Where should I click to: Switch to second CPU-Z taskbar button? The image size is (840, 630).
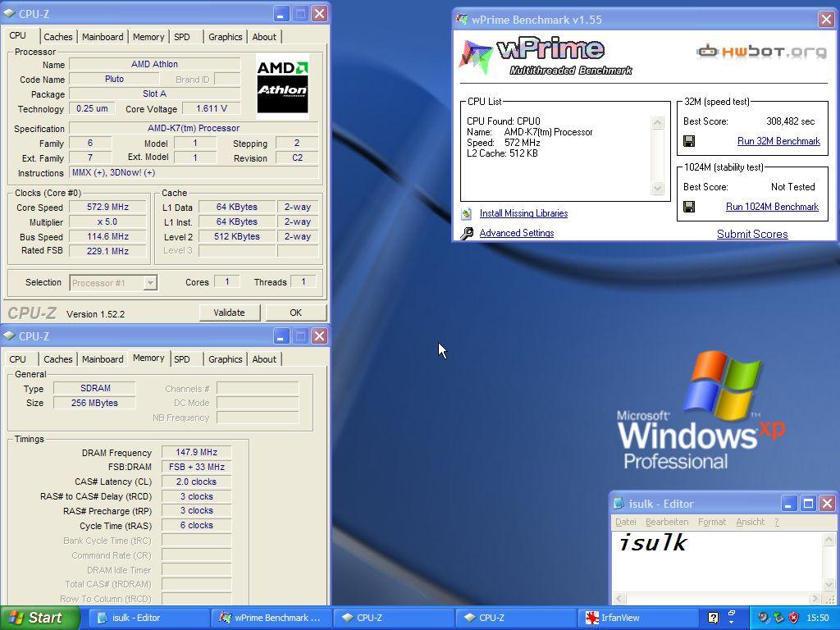tap(515, 618)
